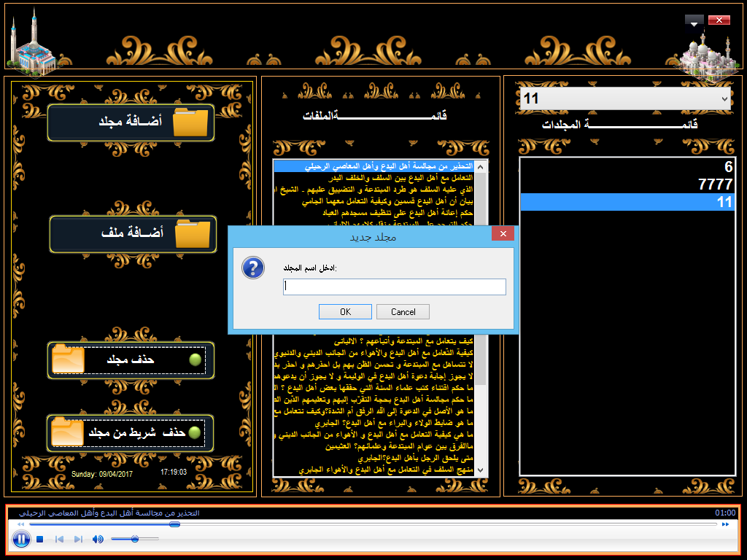The image size is (747, 560).
Task: Select folder 6 in the folders list
Action: (627, 167)
